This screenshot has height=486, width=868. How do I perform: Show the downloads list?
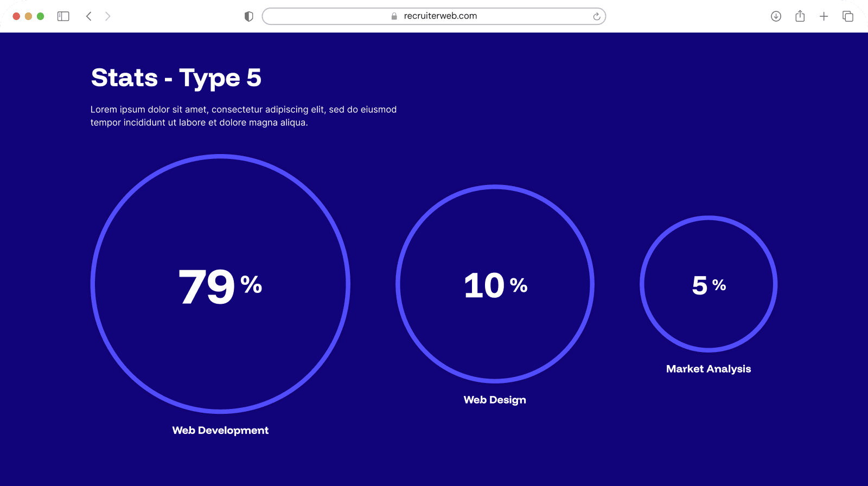coord(776,16)
